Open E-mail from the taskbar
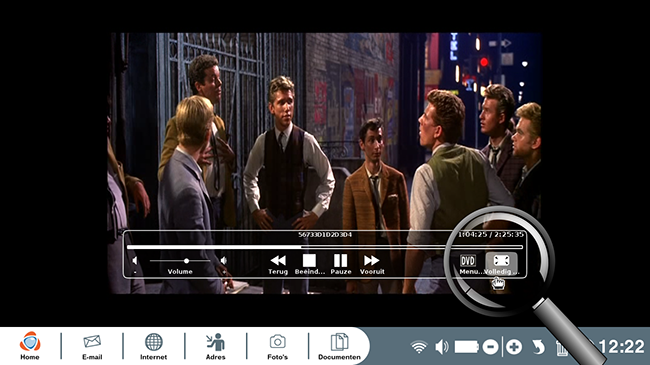Screen dimensions: 650x365 pyautogui.click(x=92, y=346)
